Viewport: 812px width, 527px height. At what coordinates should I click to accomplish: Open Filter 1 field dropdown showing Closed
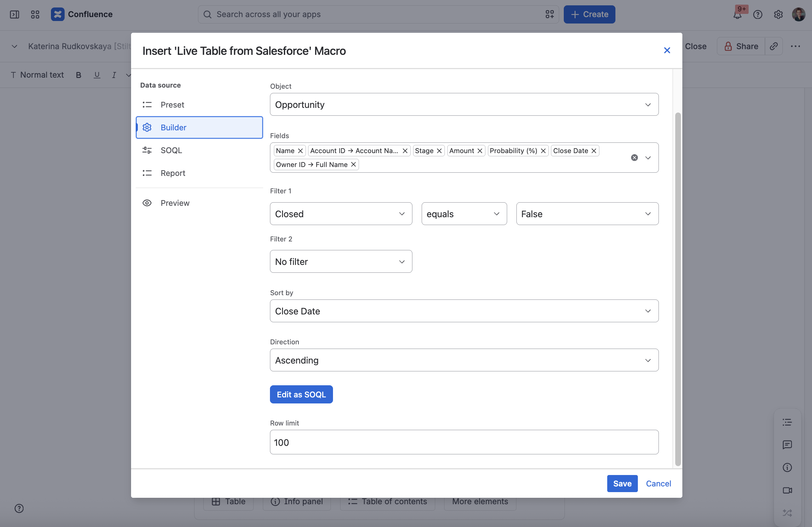pos(341,214)
